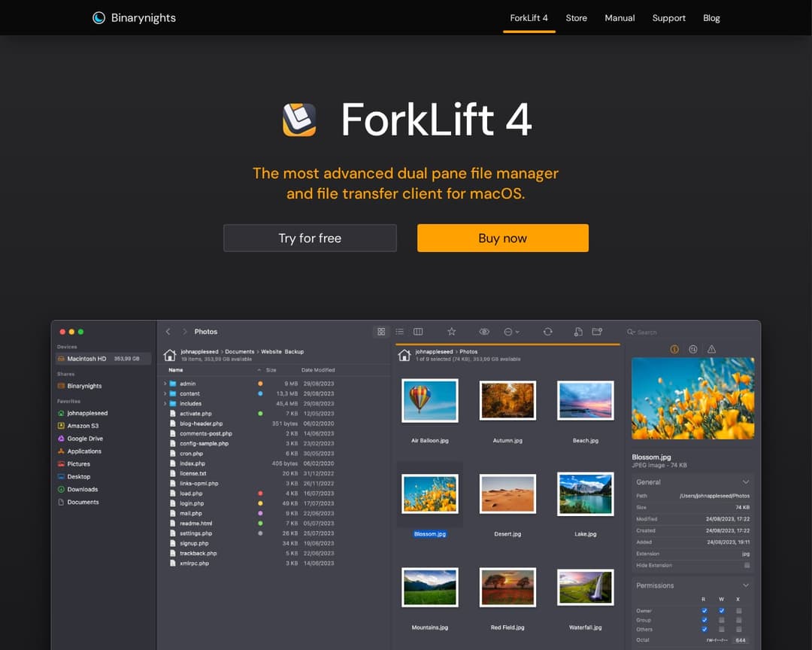The height and width of the screenshot is (650, 812).
Task: Click Website Backup in breadcrumb
Action: click(x=282, y=352)
